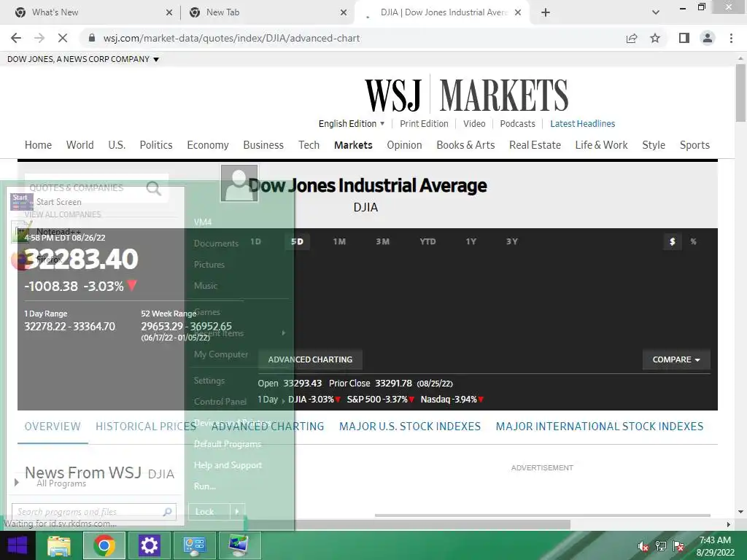Open Major U.S. Stock Indexes tab
This screenshot has width=747, height=560.
point(410,426)
